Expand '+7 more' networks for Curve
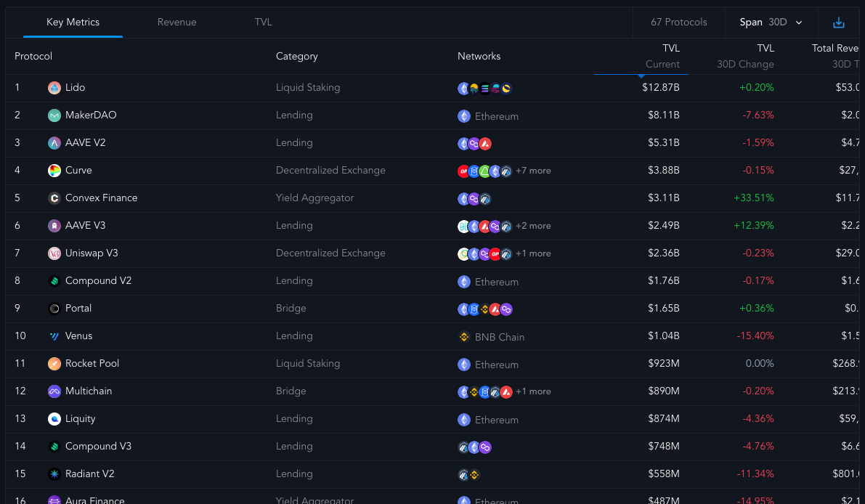The height and width of the screenshot is (504, 865). (x=533, y=171)
